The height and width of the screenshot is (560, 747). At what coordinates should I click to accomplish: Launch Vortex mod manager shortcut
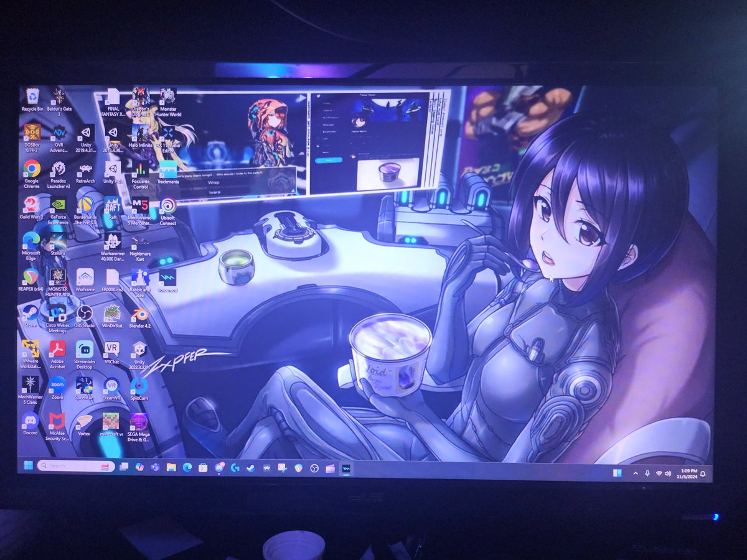[85, 424]
